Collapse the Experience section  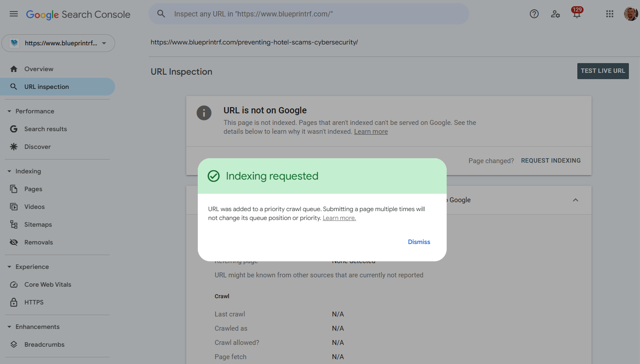[9, 267]
